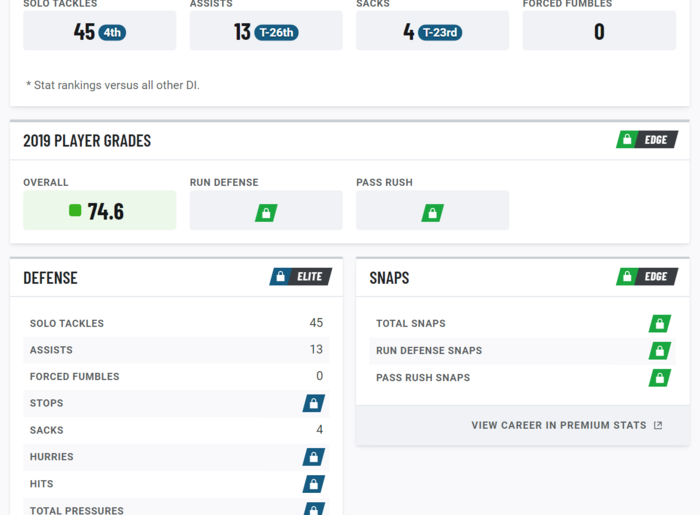Click the large 4 sacks number
This screenshot has width=700, height=515.
click(x=408, y=32)
